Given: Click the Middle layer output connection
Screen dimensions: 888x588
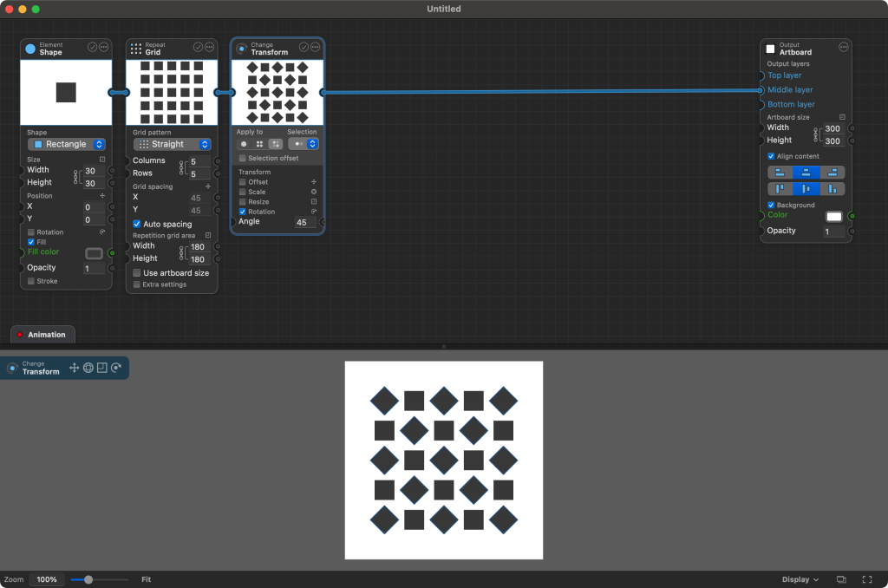Looking at the screenshot, I should tap(789, 89).
